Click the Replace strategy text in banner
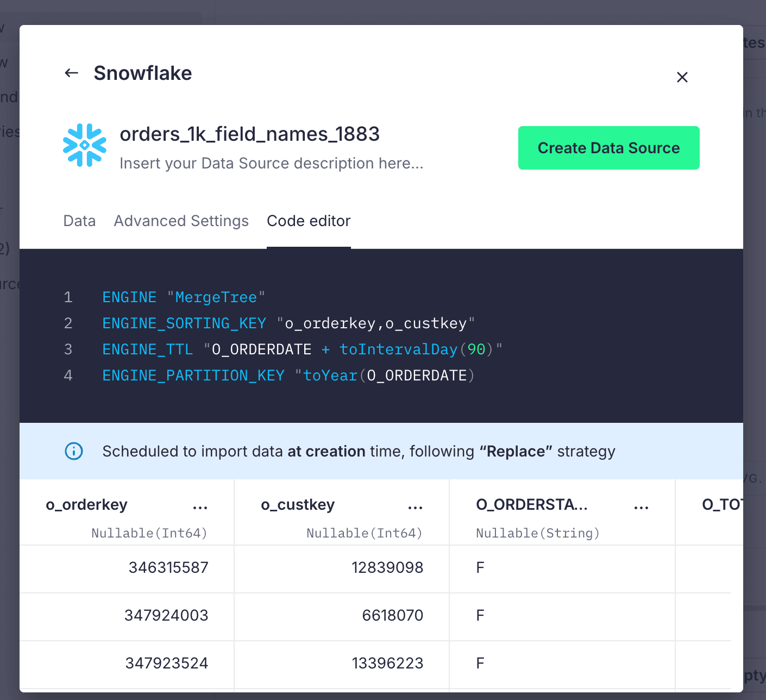The image size is (766, 700). (516, 451)
